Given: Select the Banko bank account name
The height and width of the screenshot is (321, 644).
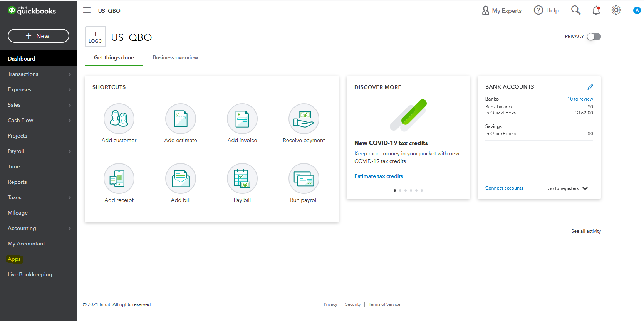Looking at the screenshot, I should pyautogui.click(x=492, y=99).
